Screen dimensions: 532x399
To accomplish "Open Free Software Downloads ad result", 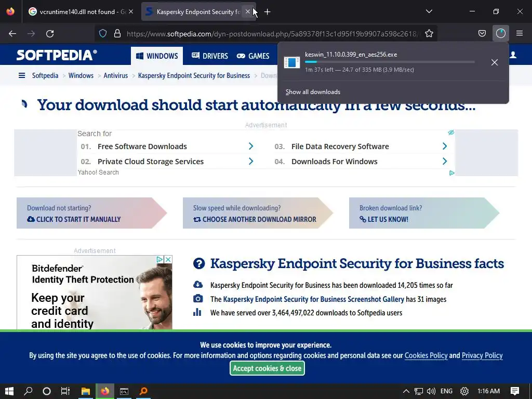I will [x=142, y=147].
